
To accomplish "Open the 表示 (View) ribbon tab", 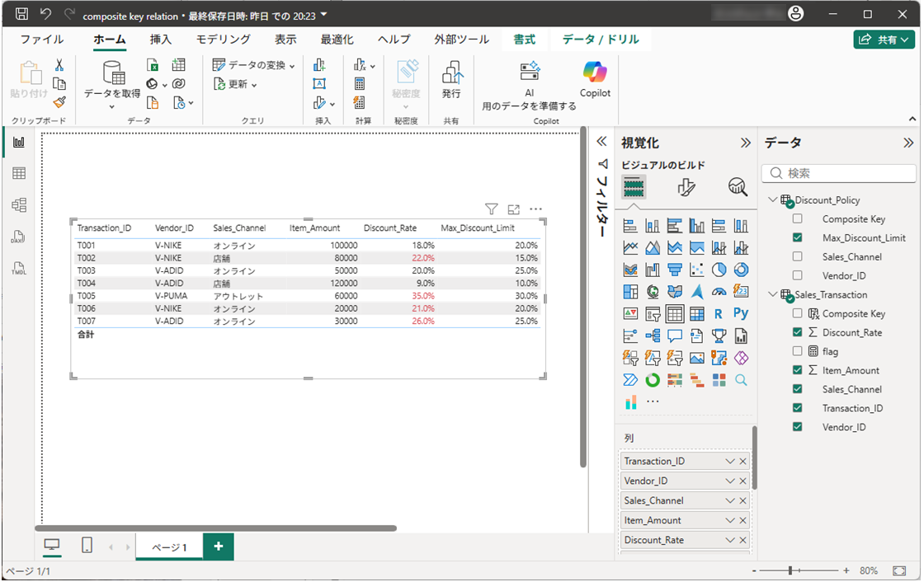I will tap(285, 40).
